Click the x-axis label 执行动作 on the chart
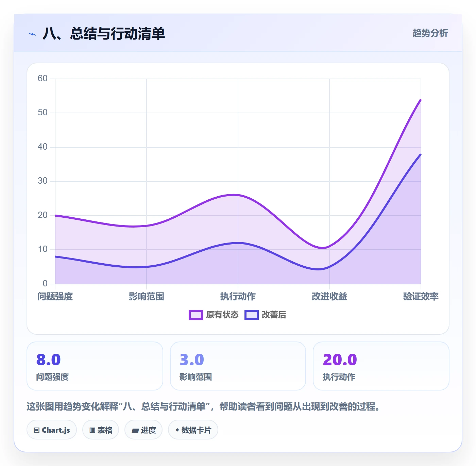The height and width of the screenshot is (466, 476). [238, 296]
